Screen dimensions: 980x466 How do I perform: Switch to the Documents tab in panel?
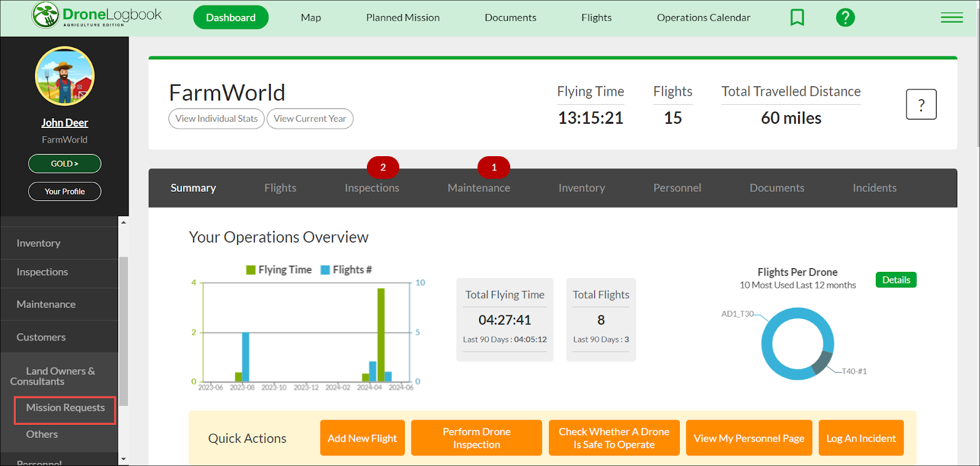tap(777, 188)
